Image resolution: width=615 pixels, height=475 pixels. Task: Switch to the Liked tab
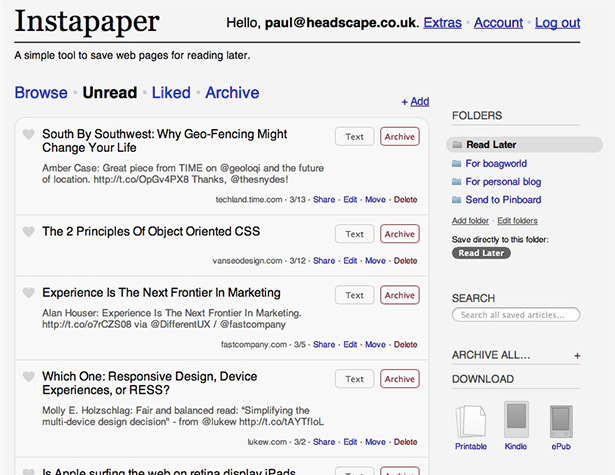point(171,93)
